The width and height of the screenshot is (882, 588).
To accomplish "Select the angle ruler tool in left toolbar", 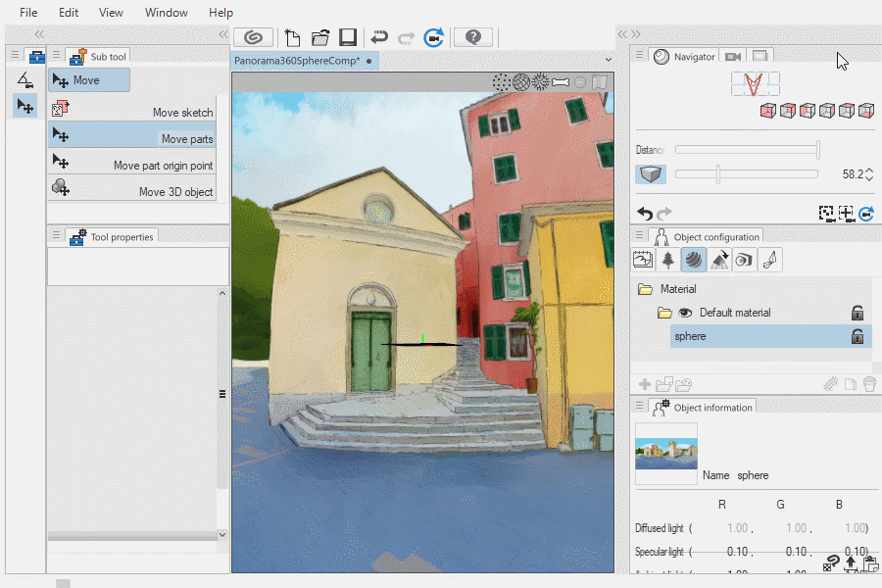I will (25, 79).
